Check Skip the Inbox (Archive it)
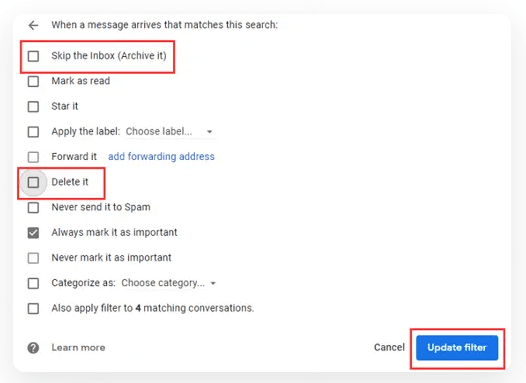The image size is (526, 383). [33, 56]
